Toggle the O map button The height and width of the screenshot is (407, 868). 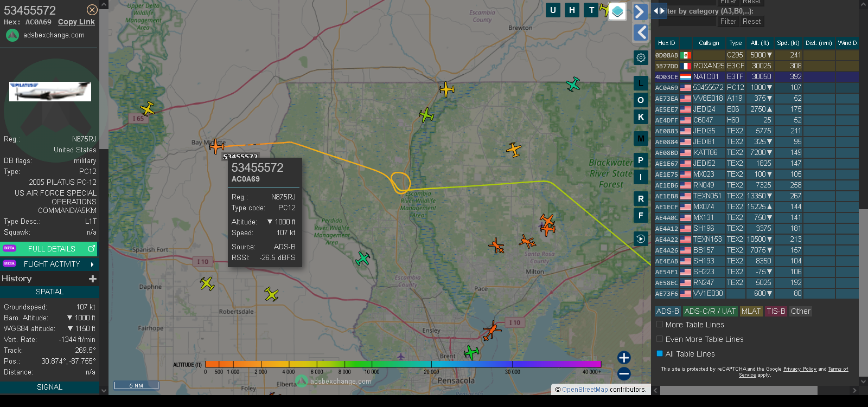point(641,100)
